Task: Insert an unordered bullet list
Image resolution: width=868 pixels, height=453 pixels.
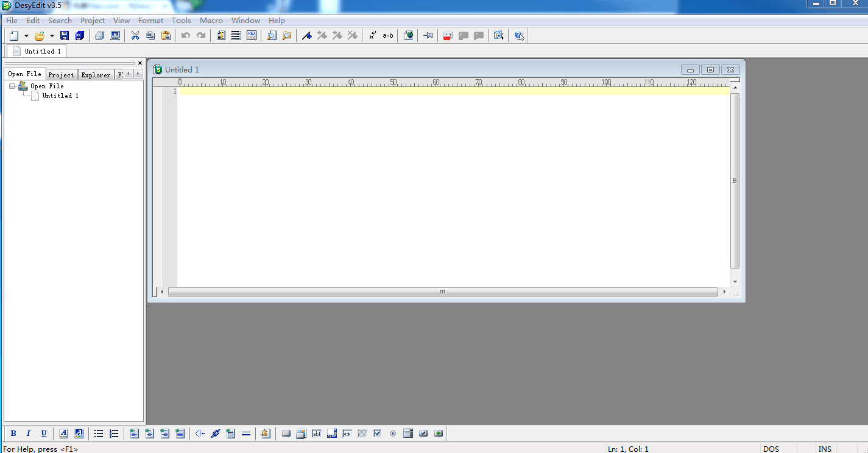Action: 99,434
